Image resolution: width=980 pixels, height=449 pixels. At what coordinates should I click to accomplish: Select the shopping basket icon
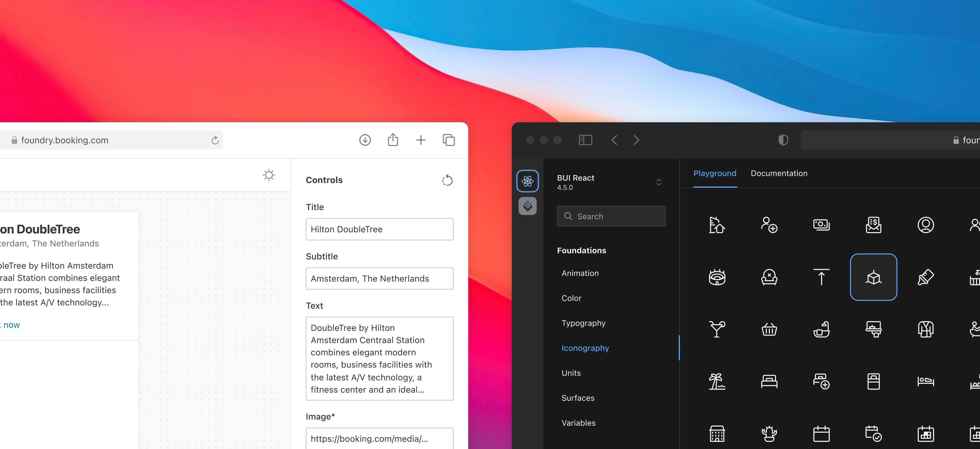point(769,329)
